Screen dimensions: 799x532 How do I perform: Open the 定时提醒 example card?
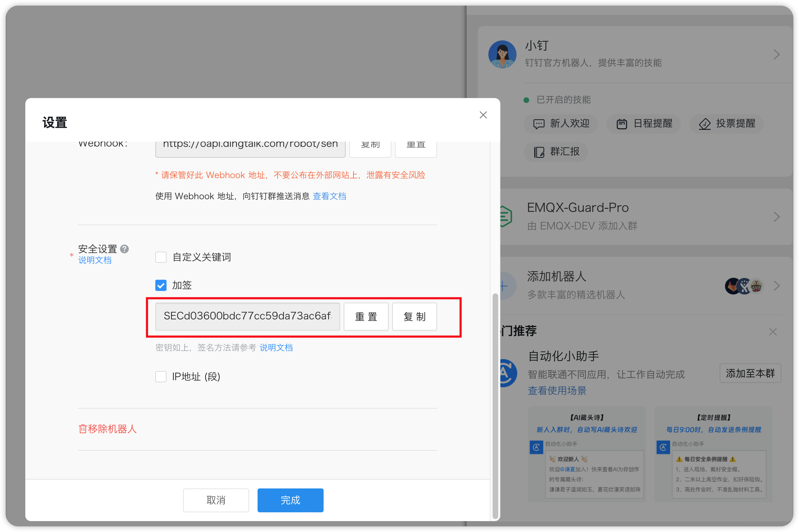click(713, 454)
